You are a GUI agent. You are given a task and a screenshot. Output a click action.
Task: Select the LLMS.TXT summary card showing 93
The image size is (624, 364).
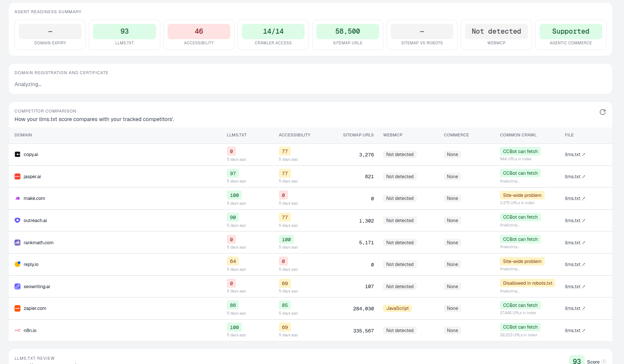tap(125, 35)
